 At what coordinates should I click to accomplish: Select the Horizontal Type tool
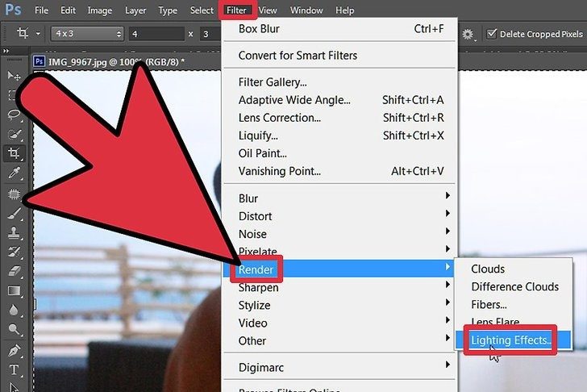pos(14,370)
